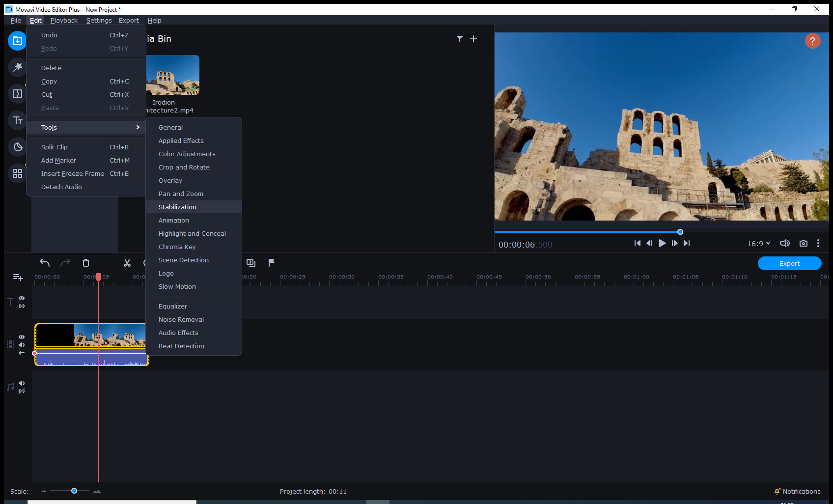Choose Stabilization from the Tools submenu
The image size is (833, 504).
coord(177,207)
